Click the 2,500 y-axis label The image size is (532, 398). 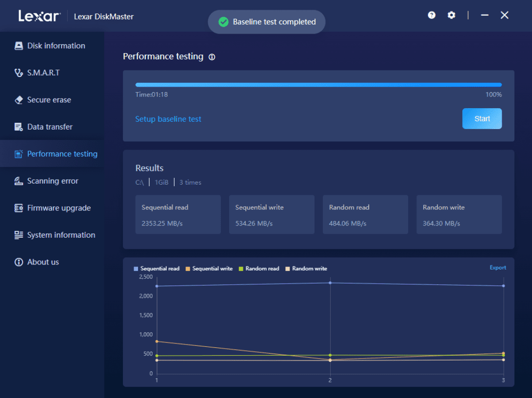pyautogui.click(x=146, y=277)
